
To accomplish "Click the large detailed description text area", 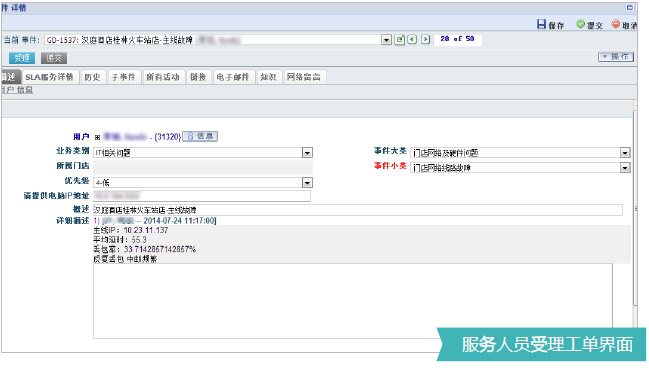I will pyautogui.click(x=353, y=301).
